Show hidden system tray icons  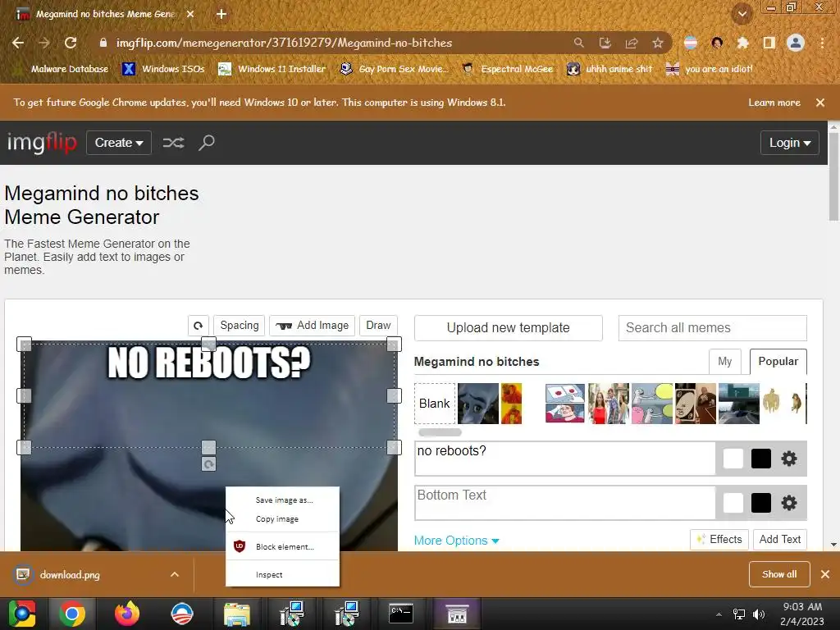719,614
